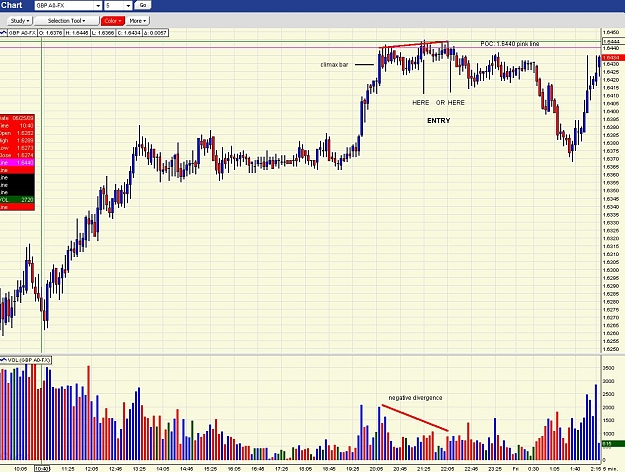This screenshot has height=473, width=625.
Task: Click the 'ENTRY' annotation text
Action: coord(438,120)
